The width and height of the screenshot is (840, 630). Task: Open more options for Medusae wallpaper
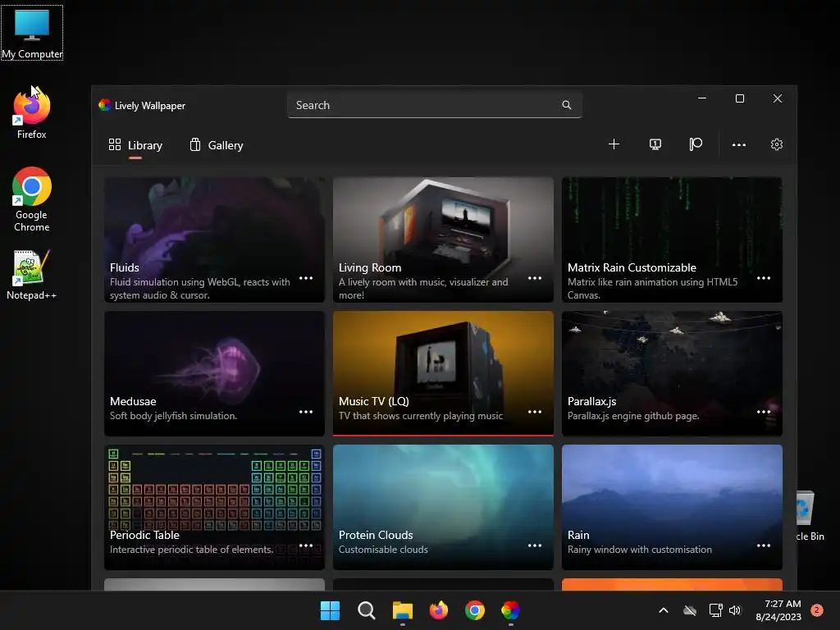click(x=306, y=412)
